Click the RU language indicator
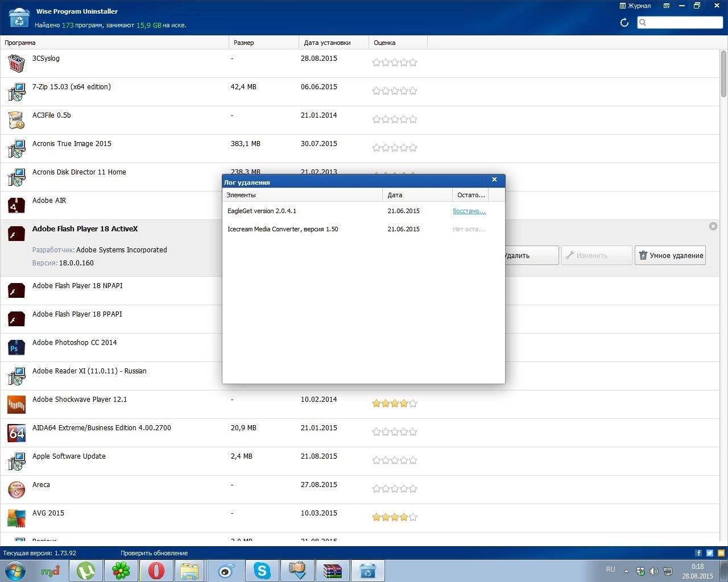The image size is (728, 582). (610, 569)
